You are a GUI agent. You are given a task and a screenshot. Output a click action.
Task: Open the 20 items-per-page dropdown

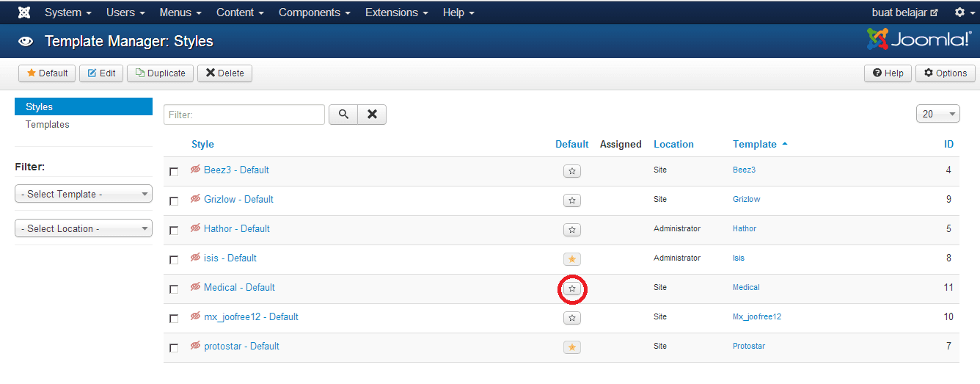(937, 114)
